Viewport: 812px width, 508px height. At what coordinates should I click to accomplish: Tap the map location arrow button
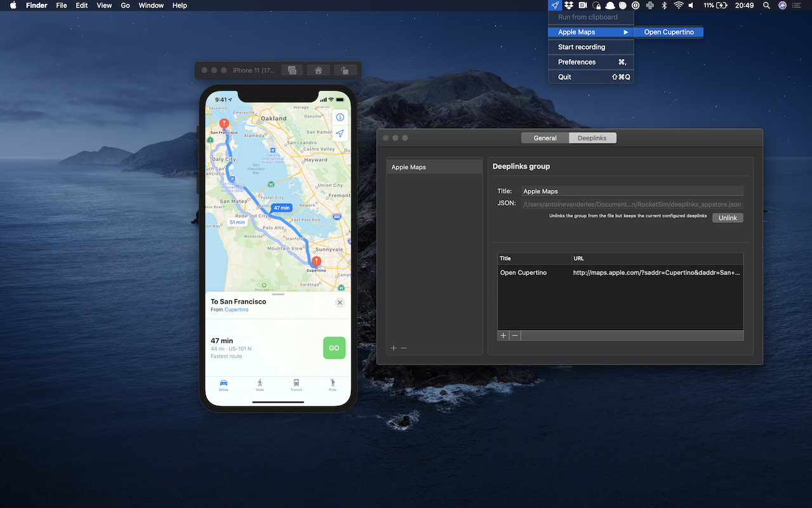click(x=340, y=133)
